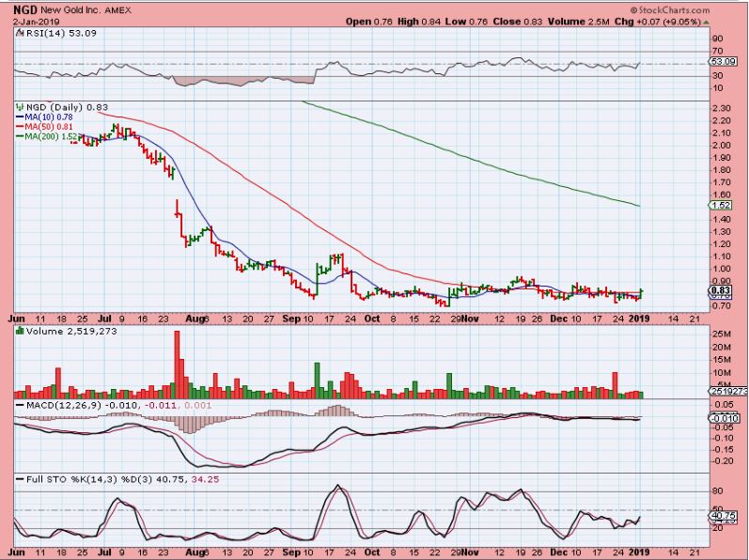Image resolution: width=749 pixels, height=560 pixels.
Task: Click the 2-Jan-2019 date label
Action: (36, 22)
